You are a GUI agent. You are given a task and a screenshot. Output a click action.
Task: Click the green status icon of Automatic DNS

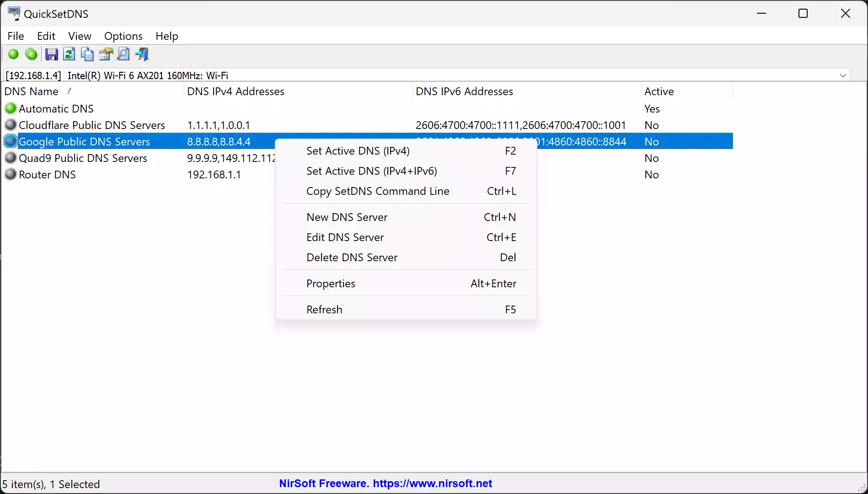[11, 108]
